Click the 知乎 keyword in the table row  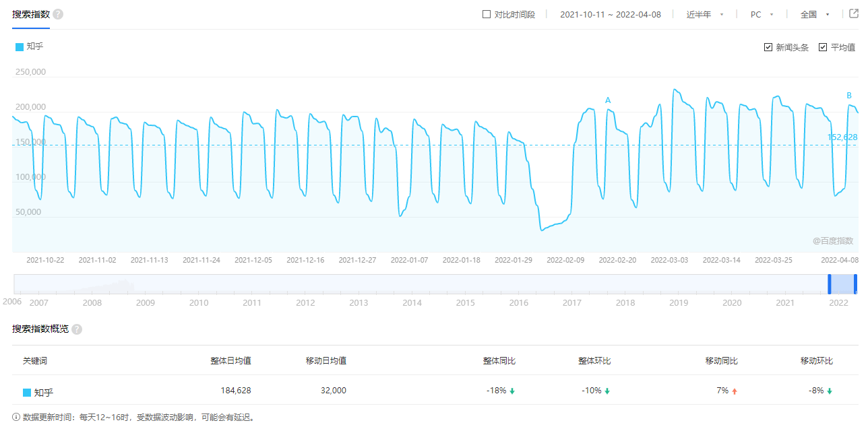point(43,392)
